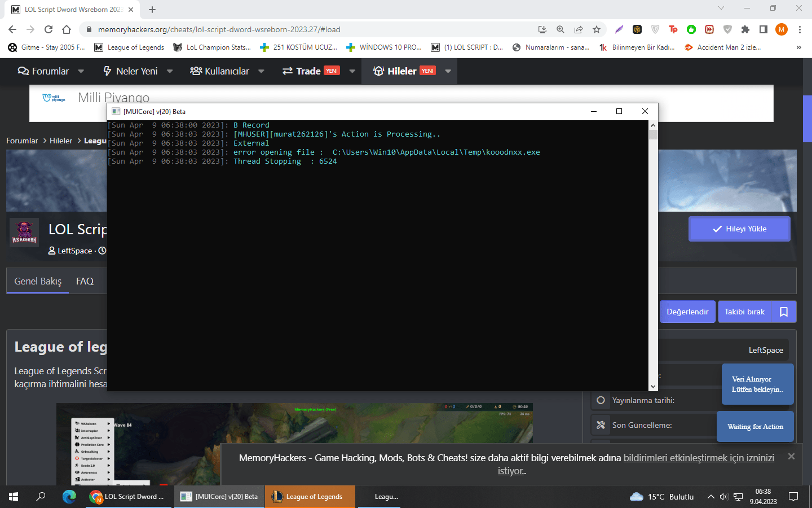
Task: Open the Accident Man 2 izle bookmark
Action: tap(723, 47)
